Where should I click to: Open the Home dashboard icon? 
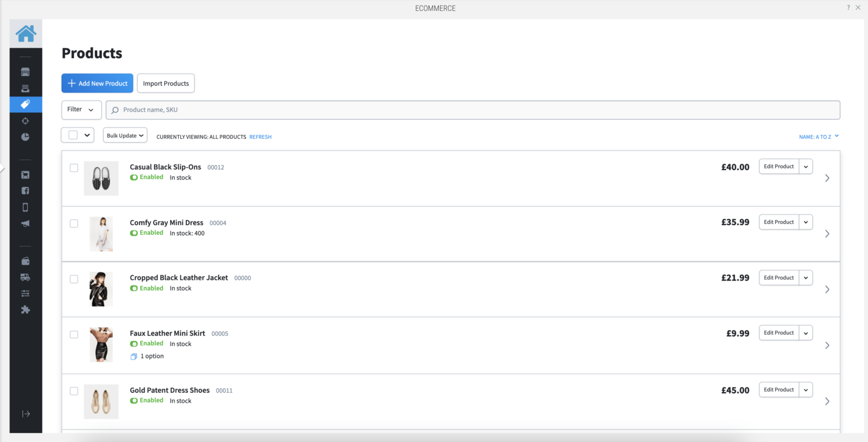[x=25, y=33]
